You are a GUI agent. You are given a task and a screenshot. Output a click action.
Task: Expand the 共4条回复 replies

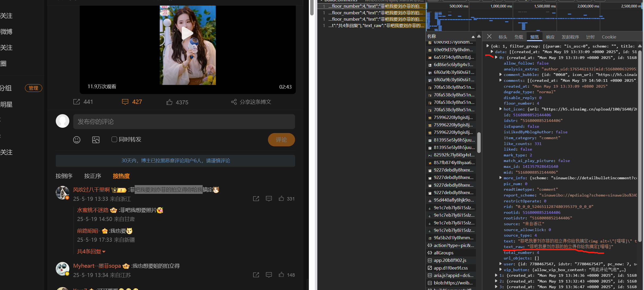tap(91, 251)
